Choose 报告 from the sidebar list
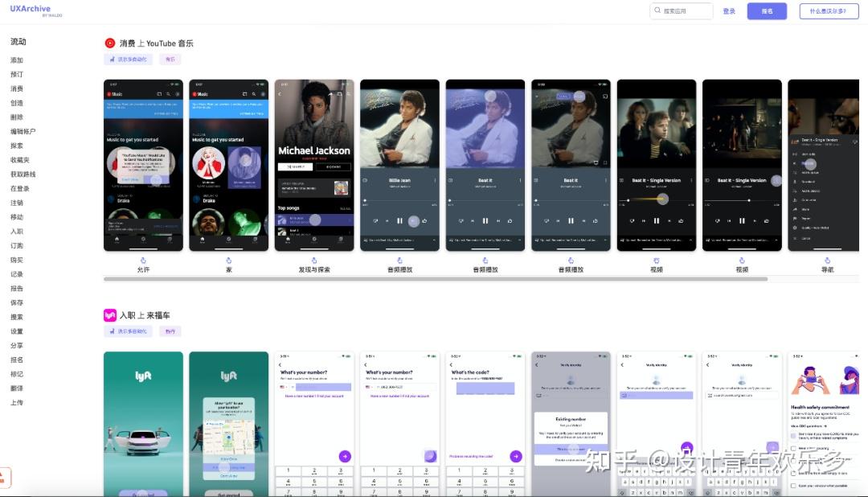 click(17, 289)
